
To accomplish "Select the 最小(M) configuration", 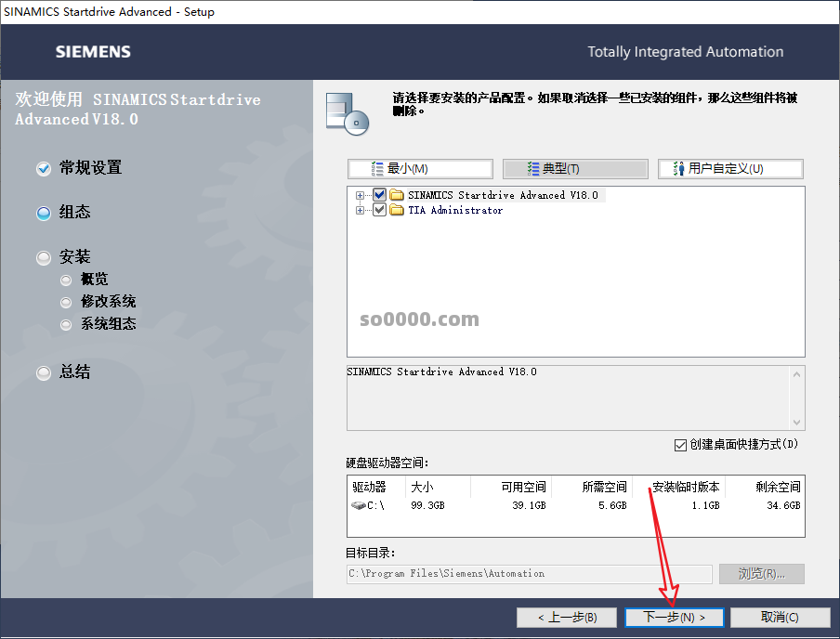I will click(x=420, y=169).
